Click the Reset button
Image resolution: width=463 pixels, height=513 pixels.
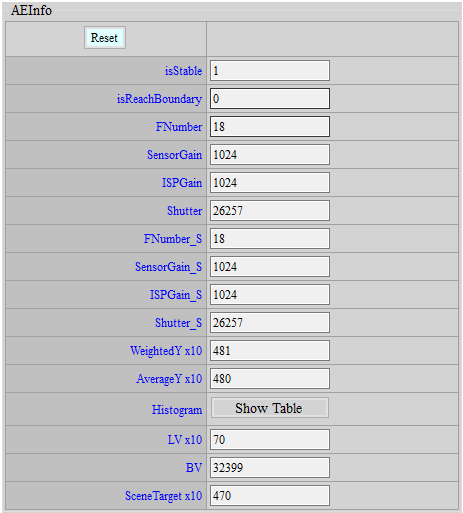click(105, 38)
